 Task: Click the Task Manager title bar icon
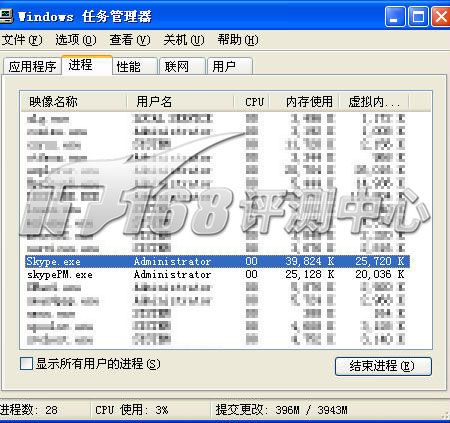click(x=6, y=16)
